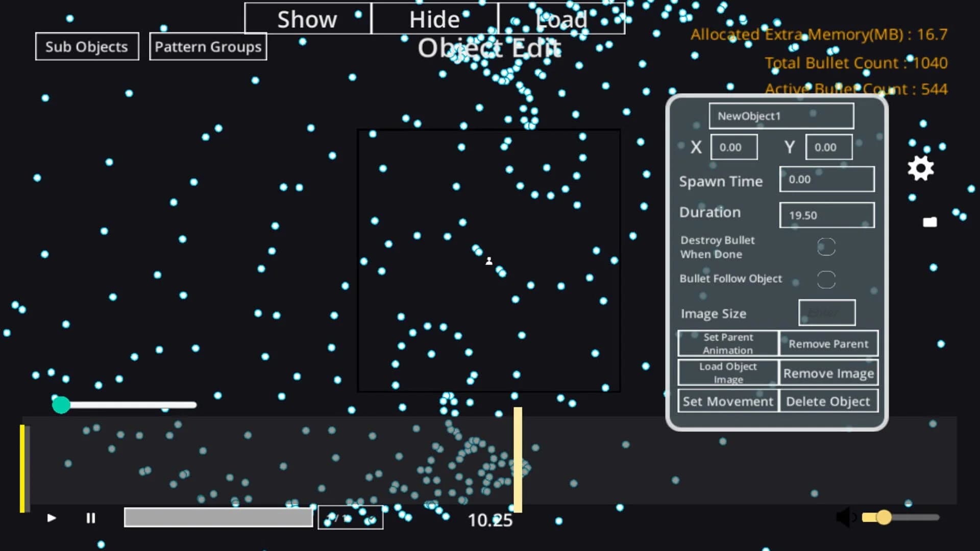Image resolution: width=980 pixels, height=551 pixels.
Task: Load an object image
Action: (x=728, y=372)
